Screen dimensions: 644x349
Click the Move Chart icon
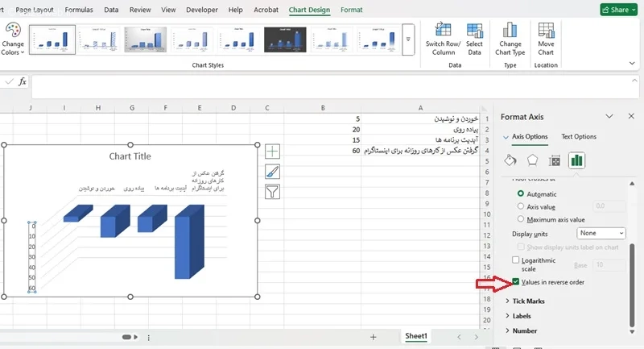pos(546,27)
